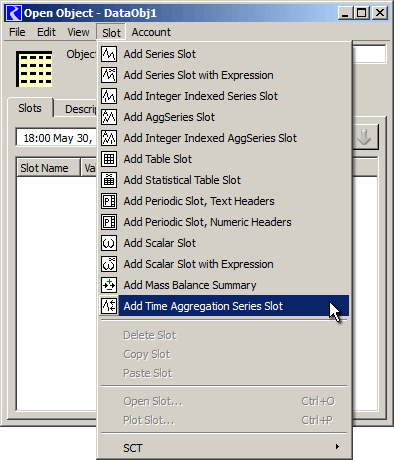Click the Table Slot grid icon
Image resolution: width=394 pixels, height=460 pixels.
point(109,159)
